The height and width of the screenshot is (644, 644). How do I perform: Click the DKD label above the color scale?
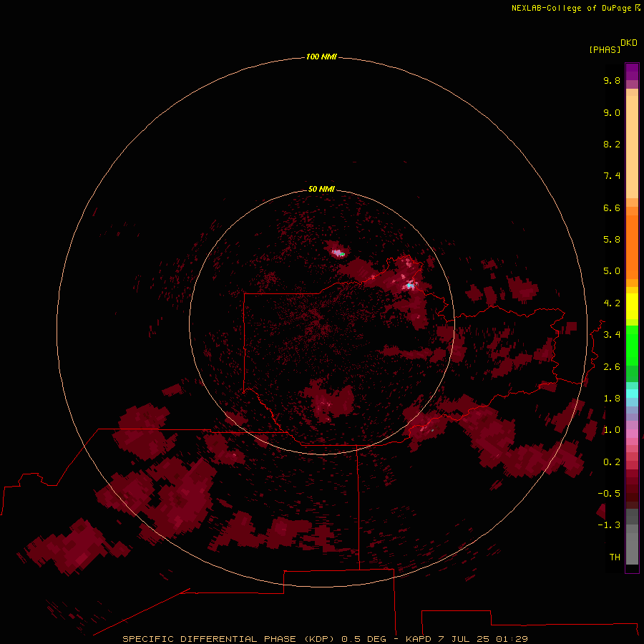coord(629,43)
